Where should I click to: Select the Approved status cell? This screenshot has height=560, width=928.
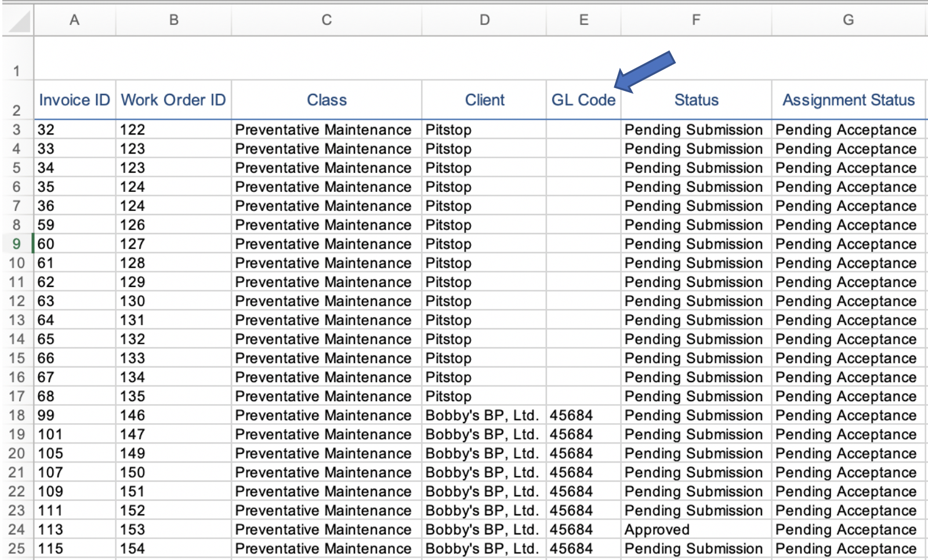coord(695,530)
